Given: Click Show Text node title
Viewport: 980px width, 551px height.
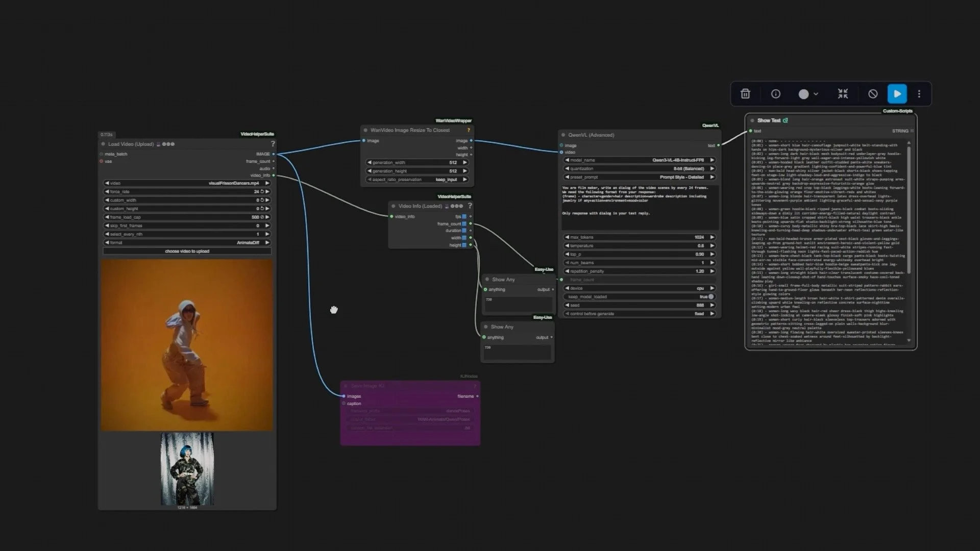Looking at the screenshot, I should point(769,120).
